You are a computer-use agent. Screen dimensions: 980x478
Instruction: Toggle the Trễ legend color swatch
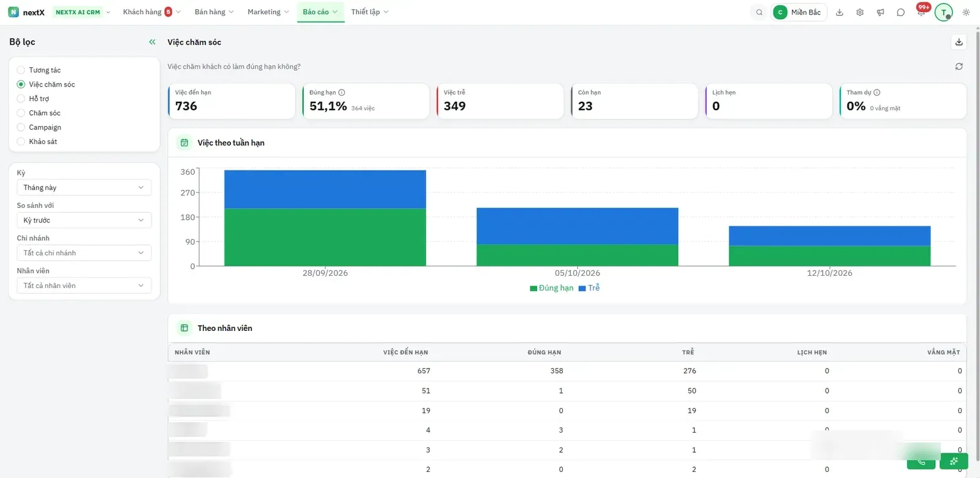coord(582,289)
